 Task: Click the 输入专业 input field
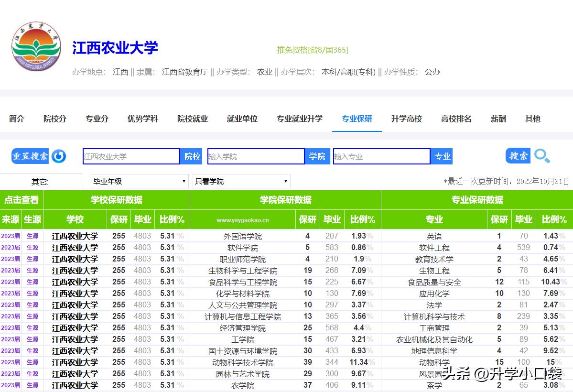point(381,156)
